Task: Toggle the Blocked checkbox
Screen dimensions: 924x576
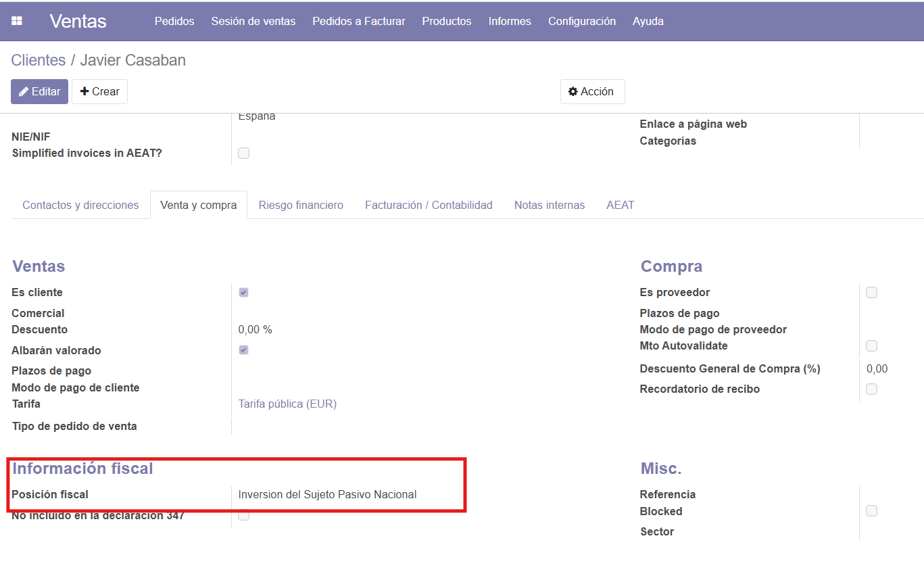Action: (871, 511)
